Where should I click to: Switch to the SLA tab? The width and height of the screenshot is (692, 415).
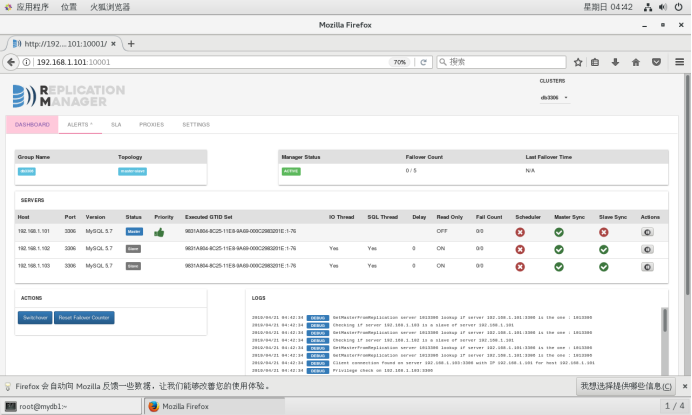click(x=116, y=124)
